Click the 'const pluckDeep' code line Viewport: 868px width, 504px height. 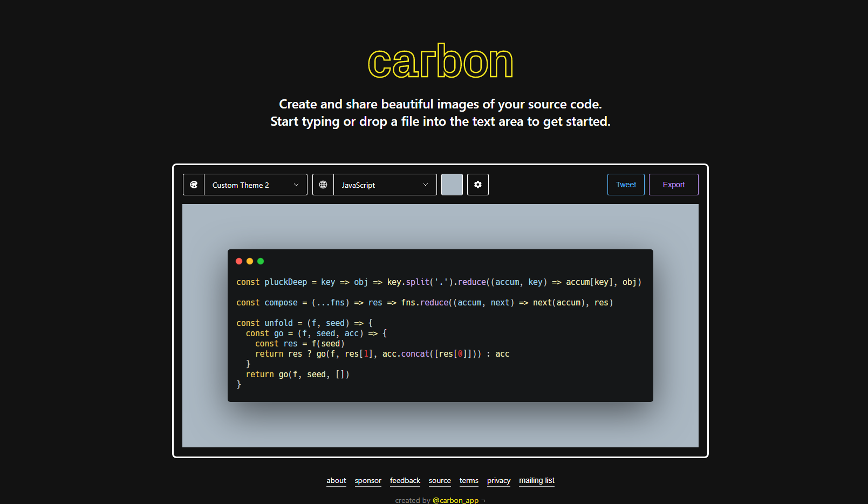pyautogui.click(x=439, y=282)
